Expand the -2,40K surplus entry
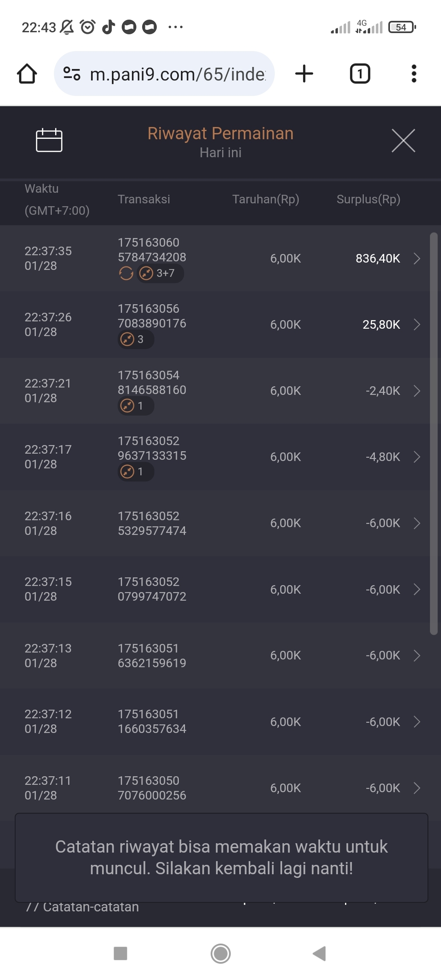The image size is (441, 980). tap(416, 391)
